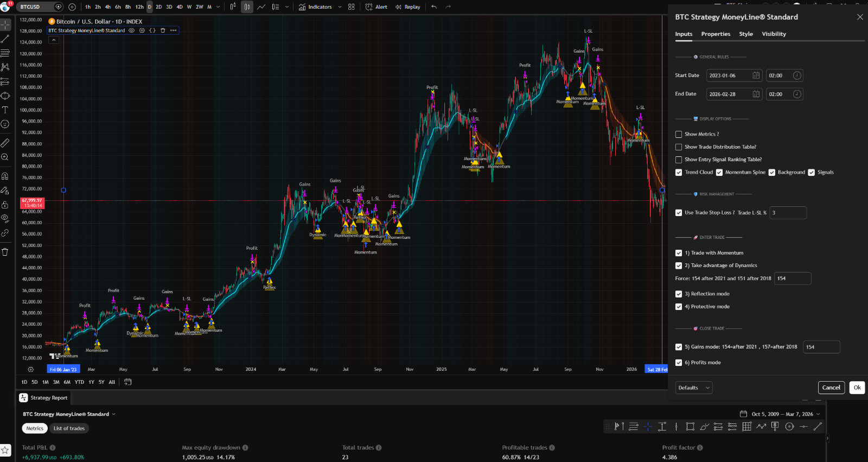Open the Strategy Report panel
Screen dimensions: 868x462
(x=43, y=398)
